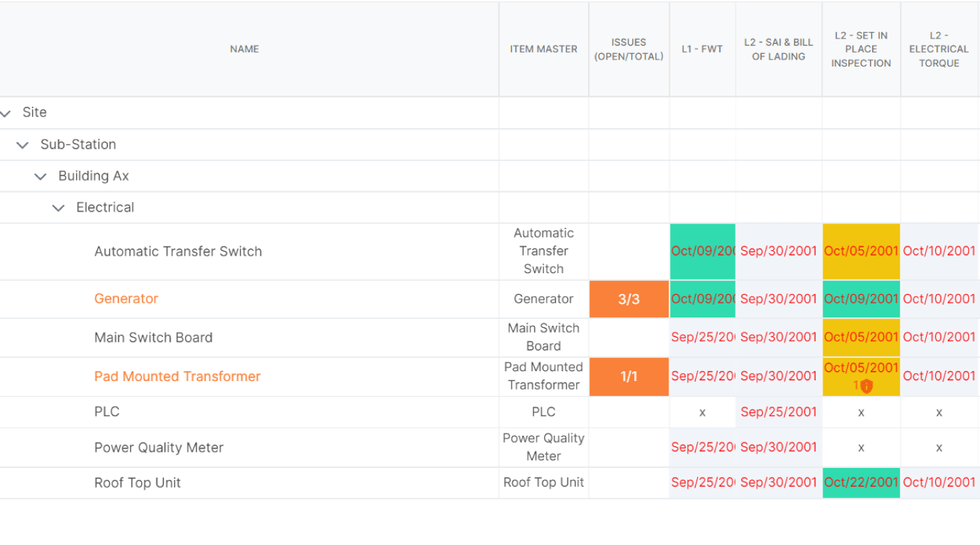This screenshot has height=545, width=980.
Task: Select the Main Switch Board row name
Action: point(153,338)
